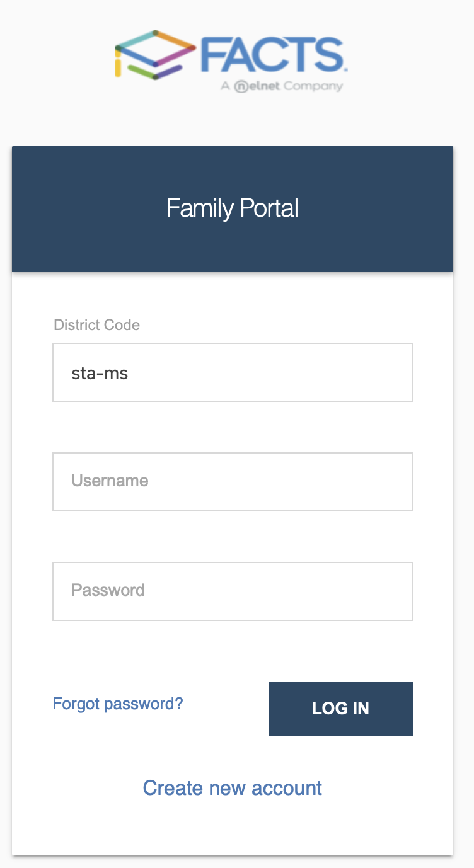Click the orange edge of the logo cap
Viewport: 474px width, 868px height.
click(175, 40)
